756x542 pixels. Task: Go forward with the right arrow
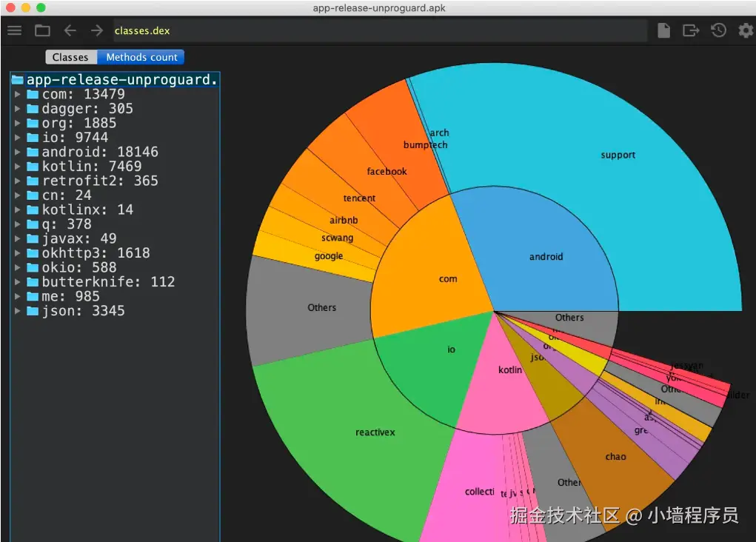[97, 30]
